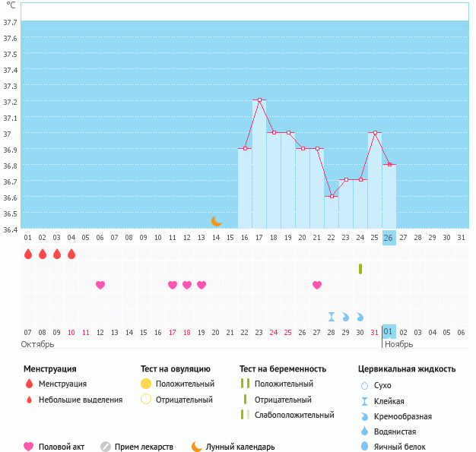476x452 pixels.
Task: Click the moon icon on cycle day 14
Action: 217,220
